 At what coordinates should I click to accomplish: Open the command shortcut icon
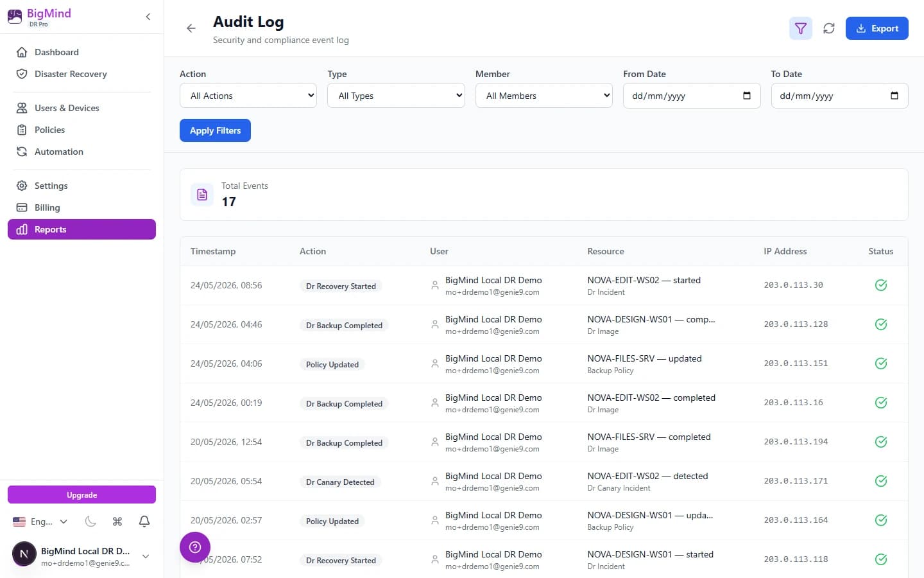click(x=117, y=521)
